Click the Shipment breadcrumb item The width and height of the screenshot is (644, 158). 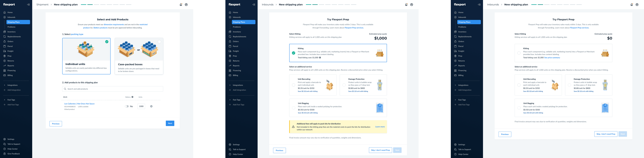pyautogui.click(x=42, y=4)
